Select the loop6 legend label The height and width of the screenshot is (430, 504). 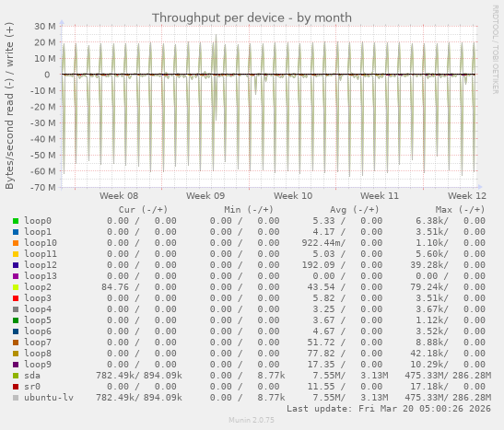38,331
